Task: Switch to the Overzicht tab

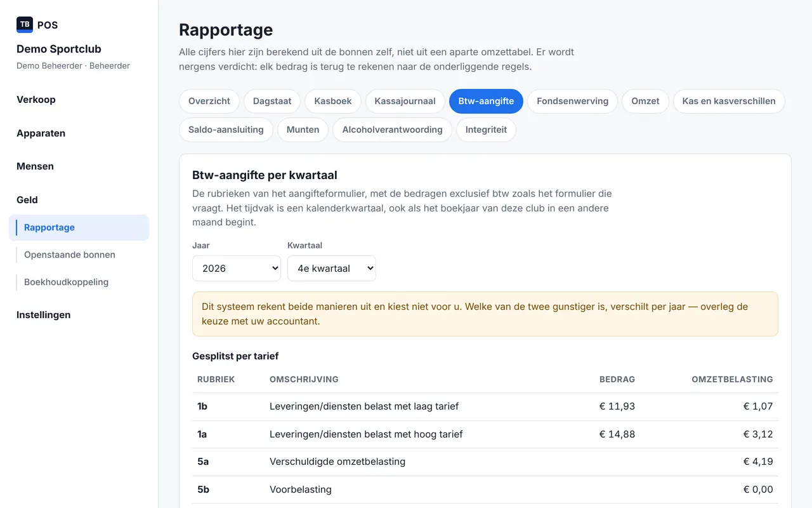Action: pyautogui.click(x=209, y=101)
